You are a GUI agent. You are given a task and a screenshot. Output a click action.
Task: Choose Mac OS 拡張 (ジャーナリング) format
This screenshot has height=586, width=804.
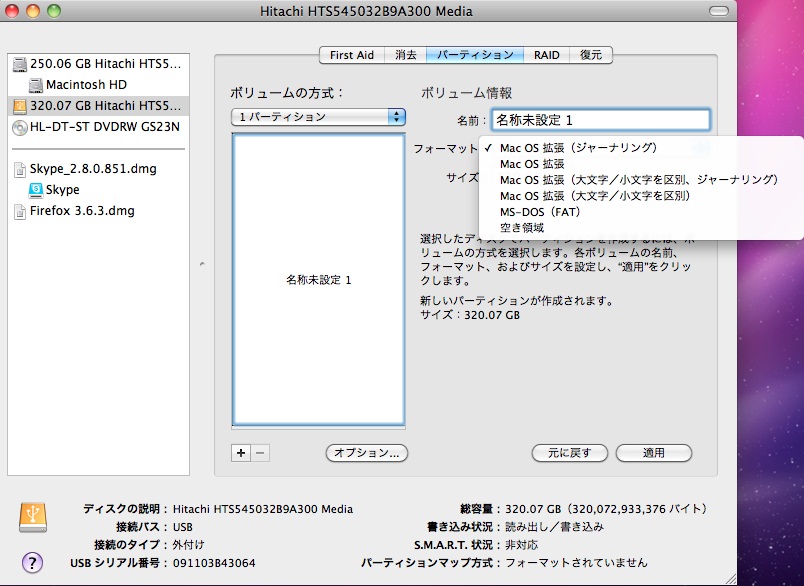pyautogui.click(x=578, y=148)
